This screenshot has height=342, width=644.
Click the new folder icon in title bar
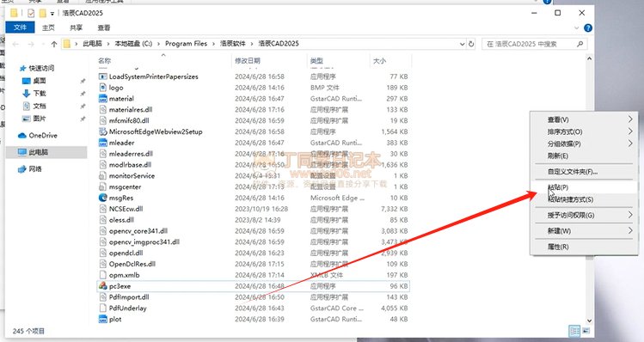(42, 13)
